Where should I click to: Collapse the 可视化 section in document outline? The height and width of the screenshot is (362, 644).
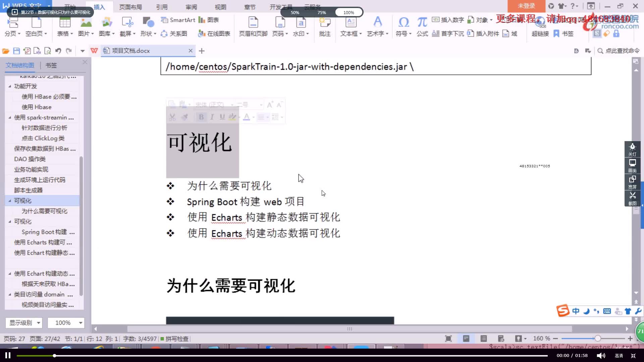(x=10, y=200)
